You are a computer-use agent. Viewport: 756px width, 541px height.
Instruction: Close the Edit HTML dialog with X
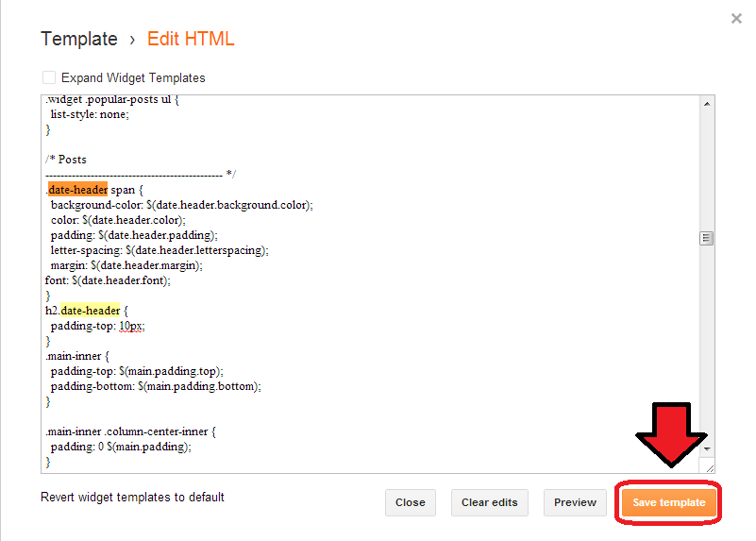point(736,19)
